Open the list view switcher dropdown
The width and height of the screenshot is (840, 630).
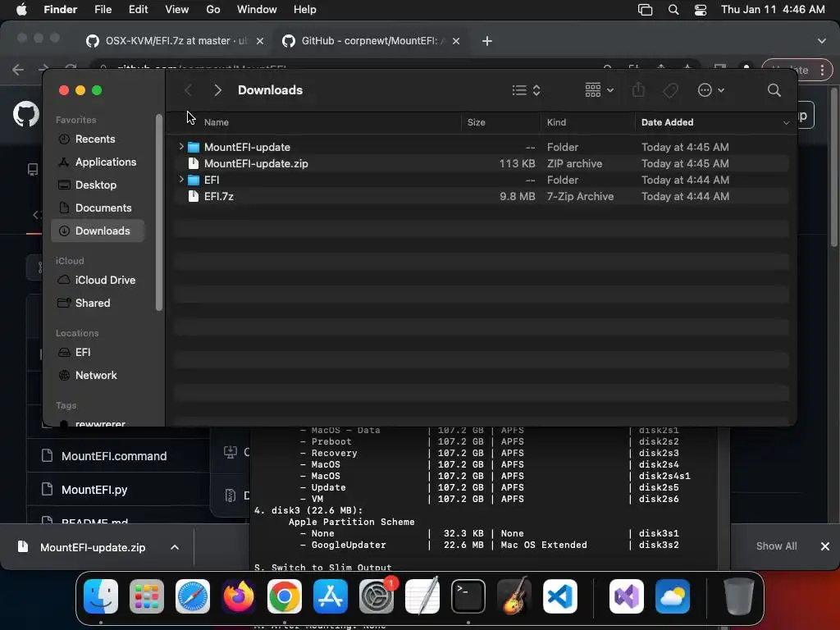526,90
